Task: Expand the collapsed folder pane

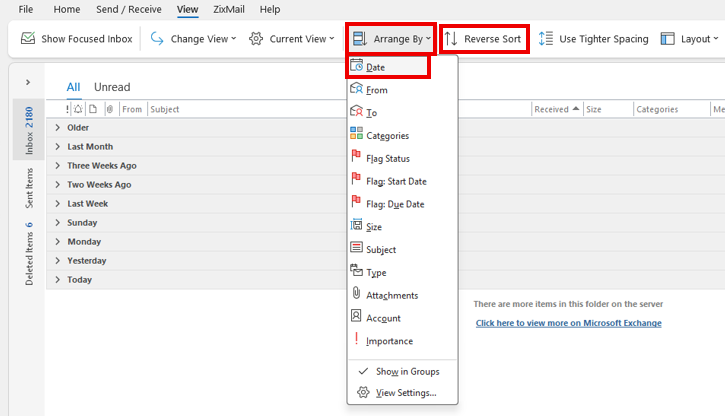Action: (x=28, y=82)
